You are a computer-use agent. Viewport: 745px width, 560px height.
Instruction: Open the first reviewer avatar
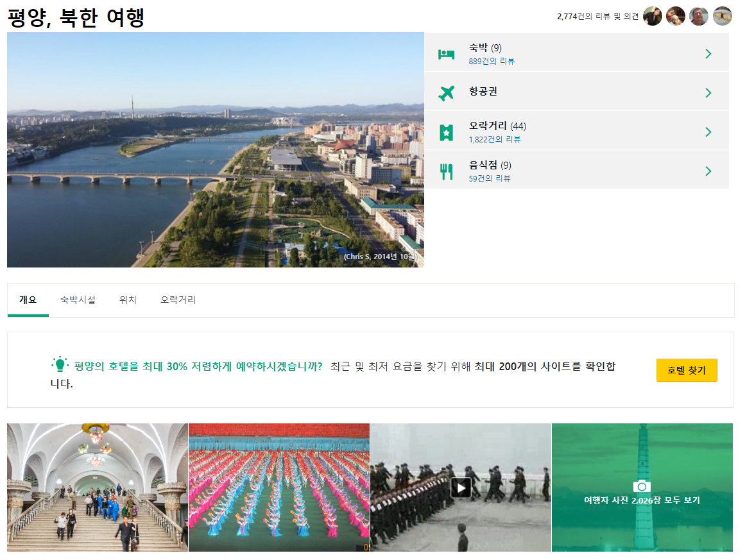pos(653,16)
